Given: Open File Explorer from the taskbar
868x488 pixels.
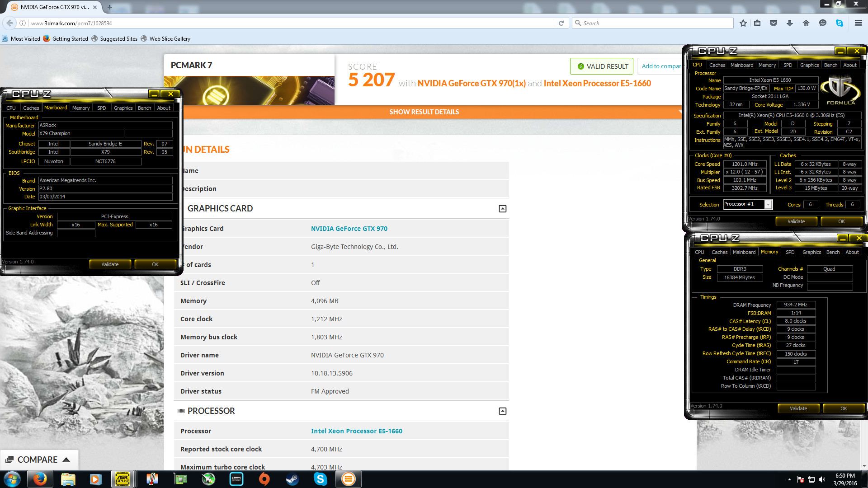Looking at the screenshot, I should coord(68,479).
